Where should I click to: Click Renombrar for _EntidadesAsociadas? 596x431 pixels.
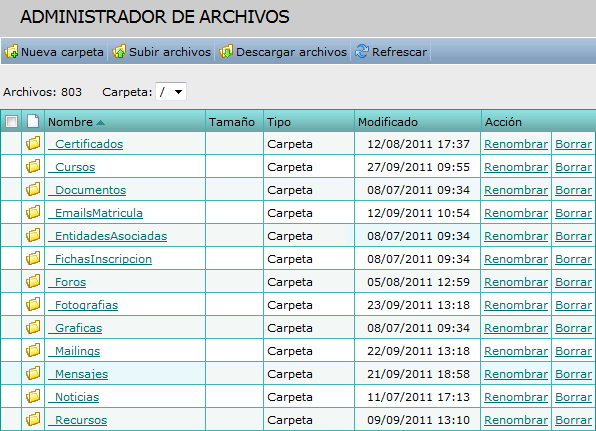[x=516, y=236]
